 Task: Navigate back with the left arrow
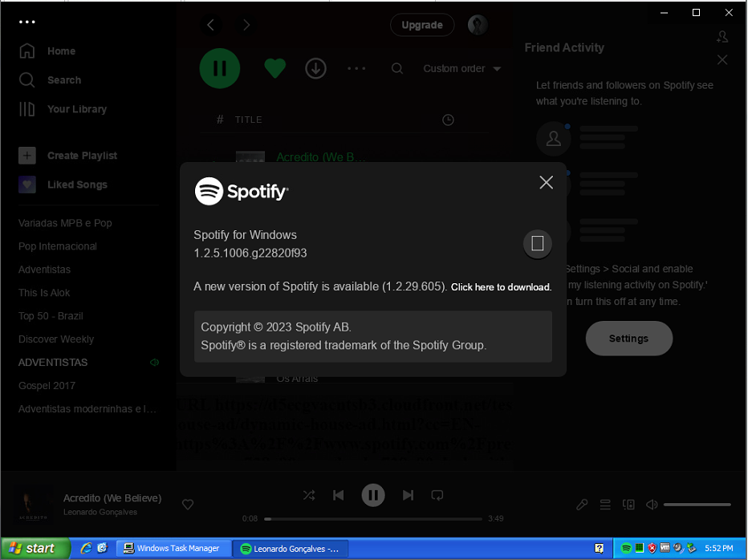[211, 25]
